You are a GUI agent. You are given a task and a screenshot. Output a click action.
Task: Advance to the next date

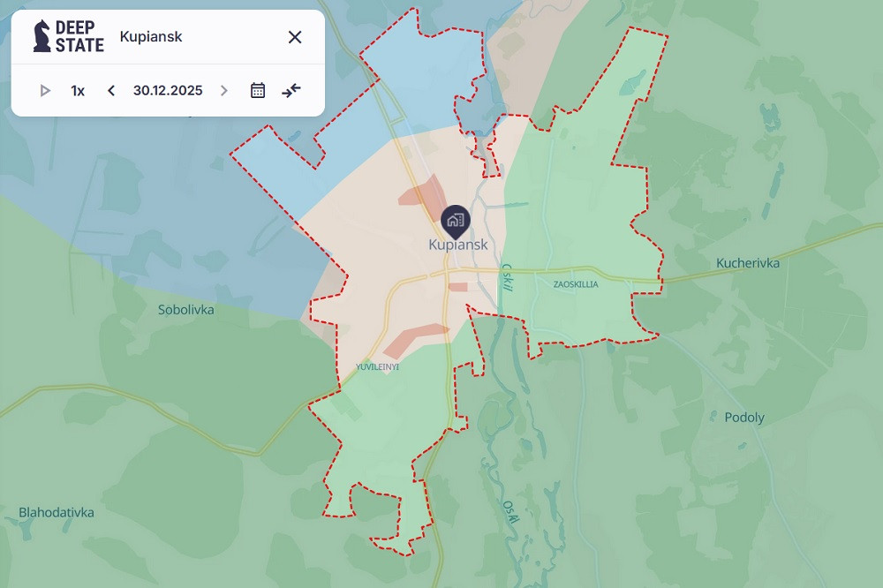click(x=224, y=90)
